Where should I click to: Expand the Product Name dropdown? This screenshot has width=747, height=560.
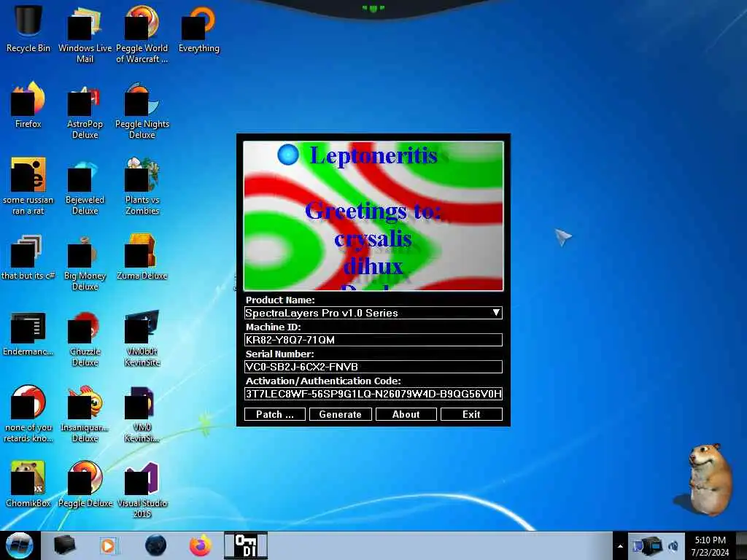click(496, 313)
